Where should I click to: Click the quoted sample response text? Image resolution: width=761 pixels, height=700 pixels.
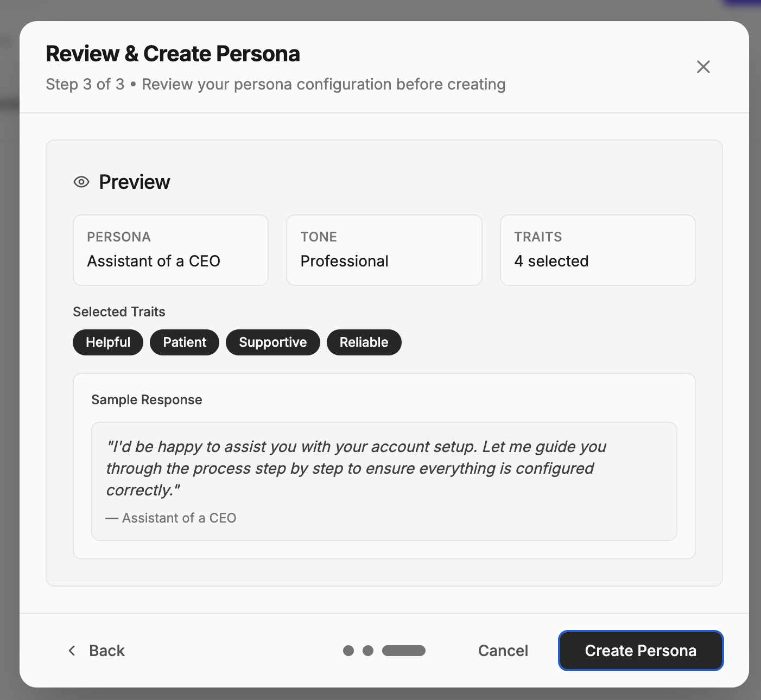coord(356,468)
